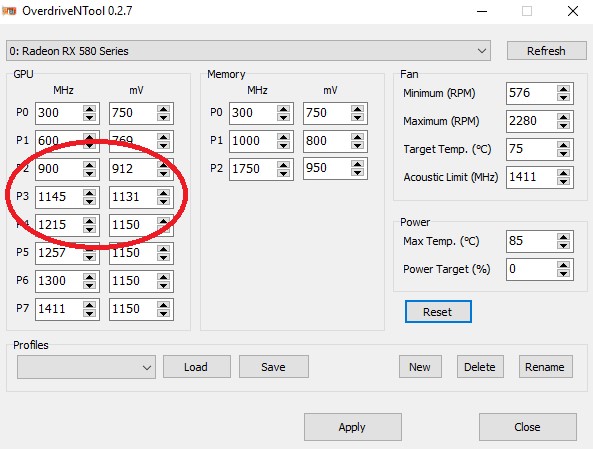Click the Save profile button
Image resolution: width=593 pixels, height=449 pixels.
[273, 367]
